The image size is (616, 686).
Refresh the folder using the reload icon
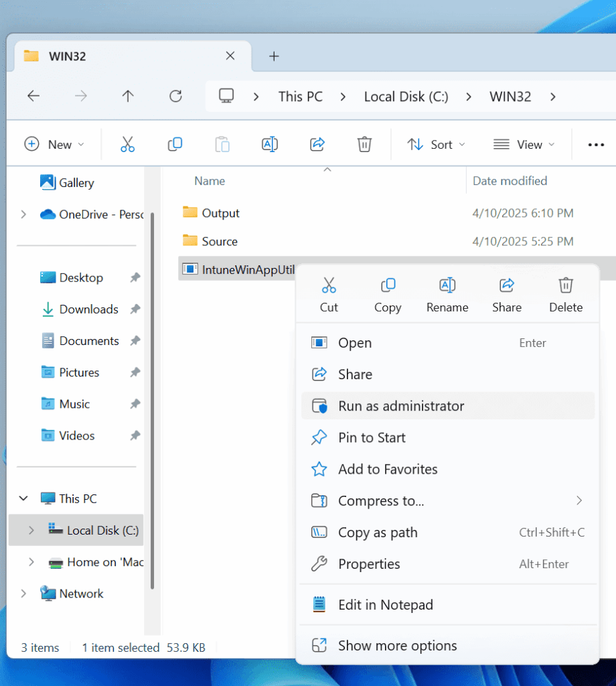[175, 96]
